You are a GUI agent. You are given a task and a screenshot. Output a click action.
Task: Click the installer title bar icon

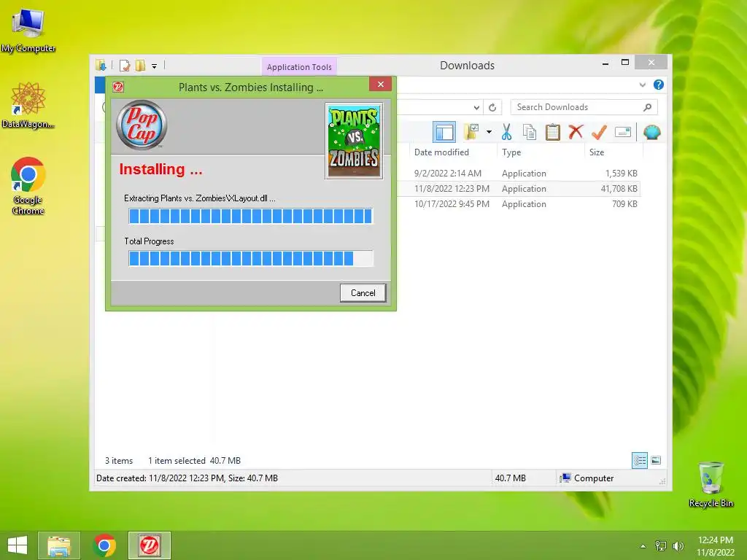(x=118, y=87)
